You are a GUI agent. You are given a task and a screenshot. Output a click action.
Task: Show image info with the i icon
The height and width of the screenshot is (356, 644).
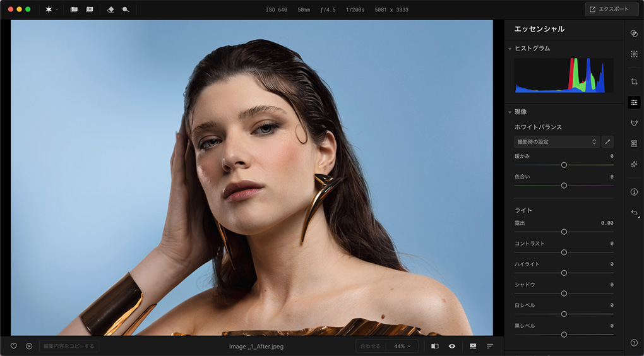click(x=634, y=192)
